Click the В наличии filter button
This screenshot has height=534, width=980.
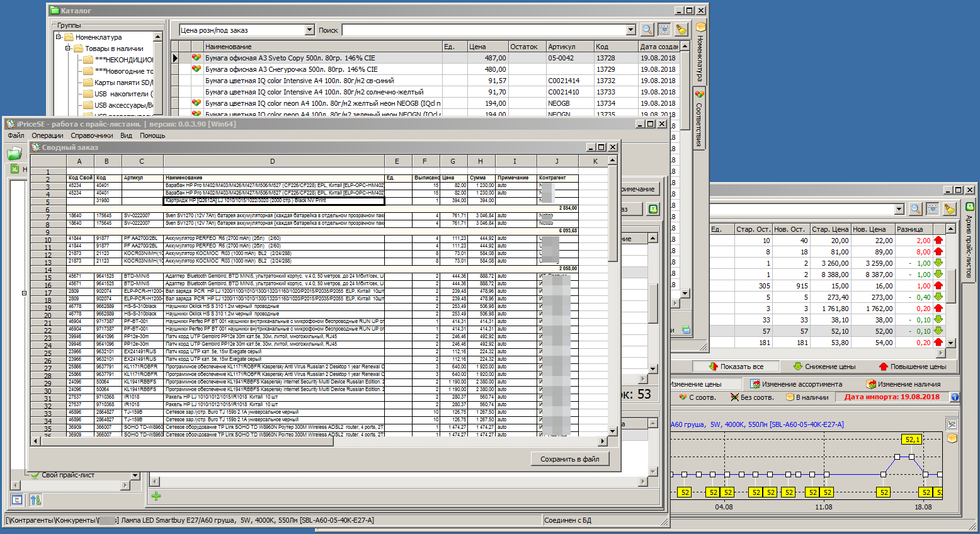807,397
